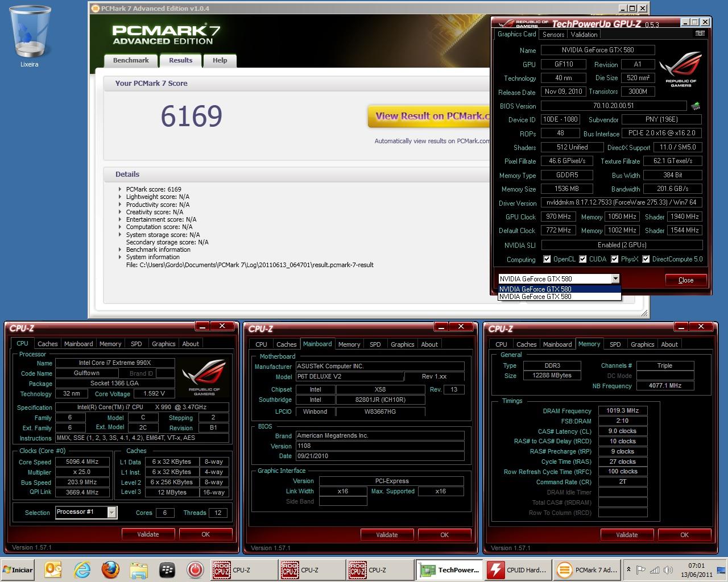The image size is (728, 582).
Task: Expand Productivity score details
Action: 120,205
